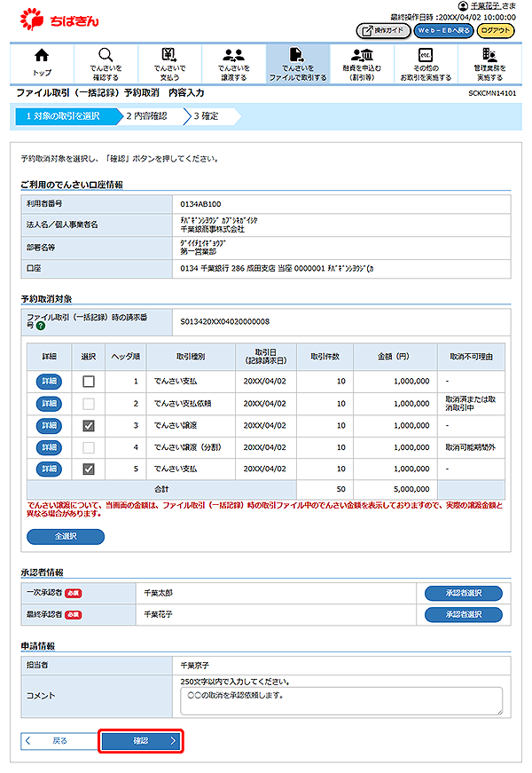Open the トップ home icon
This screenshot has width=532, height=773.
pyautogui.click(x=42, y=64)
